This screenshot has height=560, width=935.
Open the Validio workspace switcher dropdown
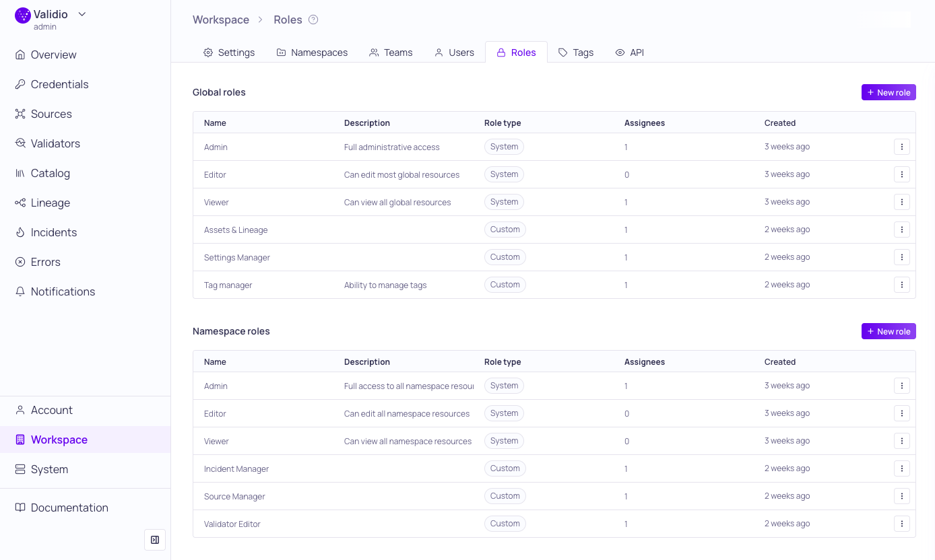point(82,14)
